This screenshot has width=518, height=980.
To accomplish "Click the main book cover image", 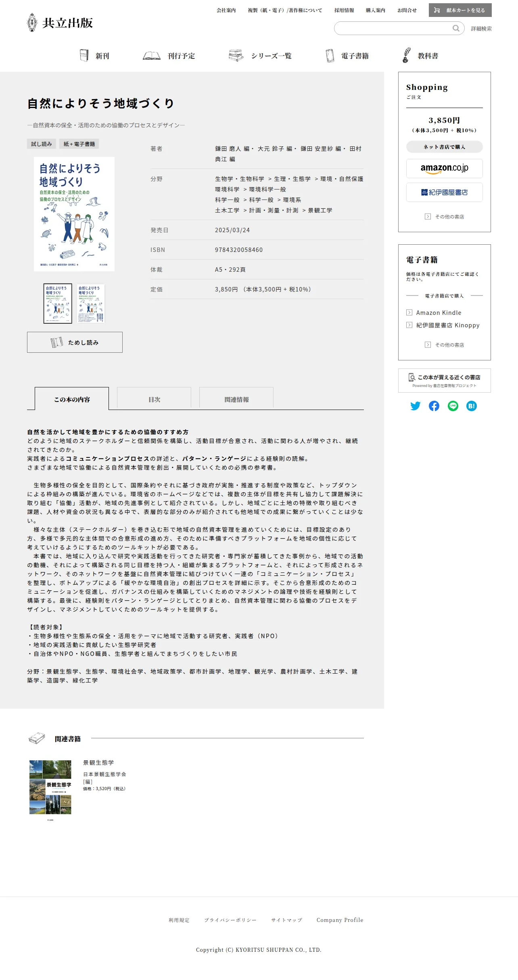I will [74, 214].
